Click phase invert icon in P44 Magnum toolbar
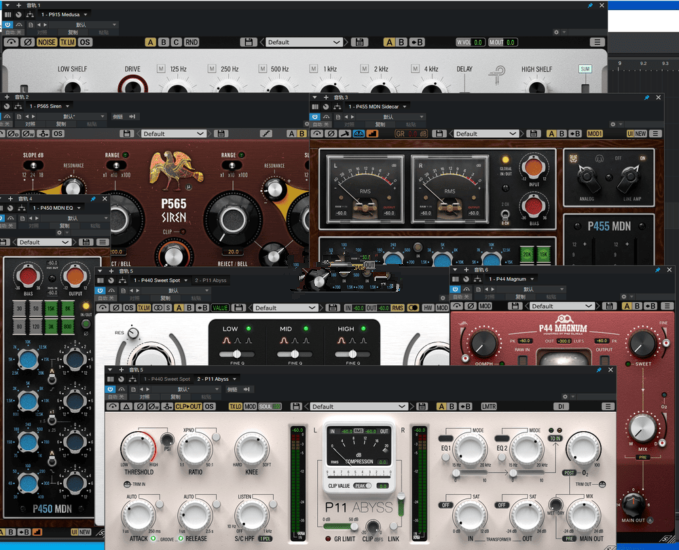This screenshot has width=679, height=550. pos(471,306)
